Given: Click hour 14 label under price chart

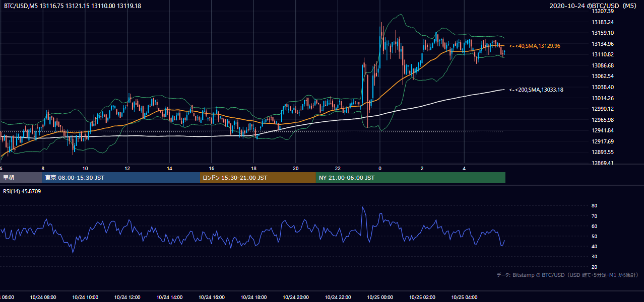Looking at the screenshot, I should point(169,168).
